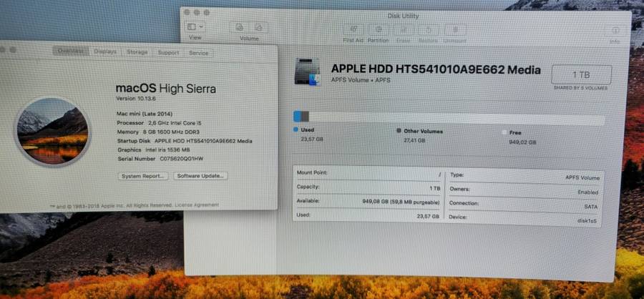
Task: Click the Mac mini (Late 2014) line
Action: click(x=145, y=113)
